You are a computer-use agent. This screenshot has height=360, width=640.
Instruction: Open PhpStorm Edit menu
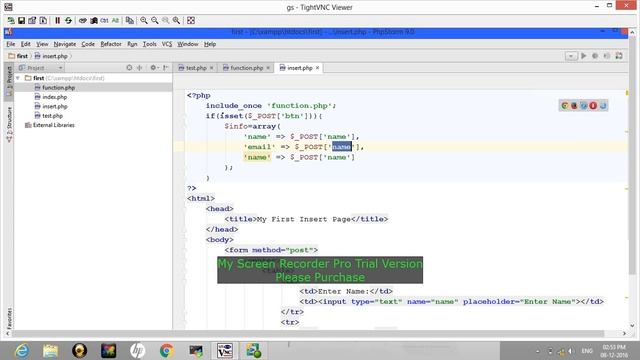pyautogui.click(x=26, y=44)
